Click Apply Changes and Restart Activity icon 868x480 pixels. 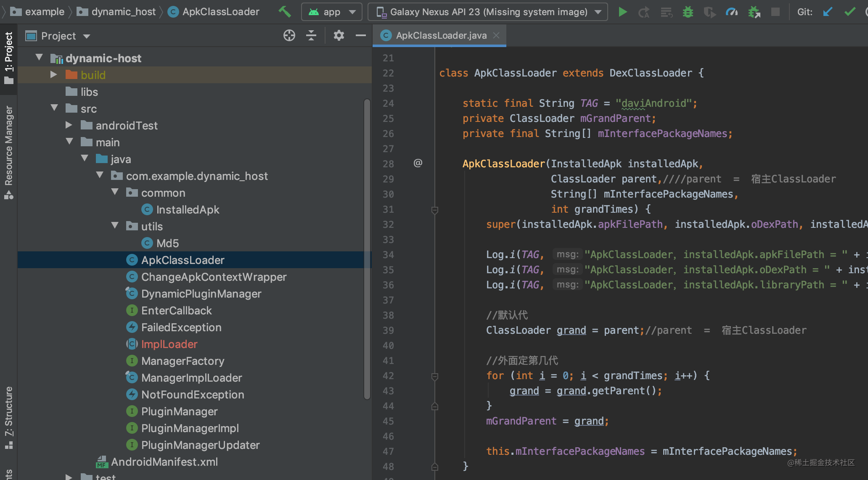click(644, 12)
